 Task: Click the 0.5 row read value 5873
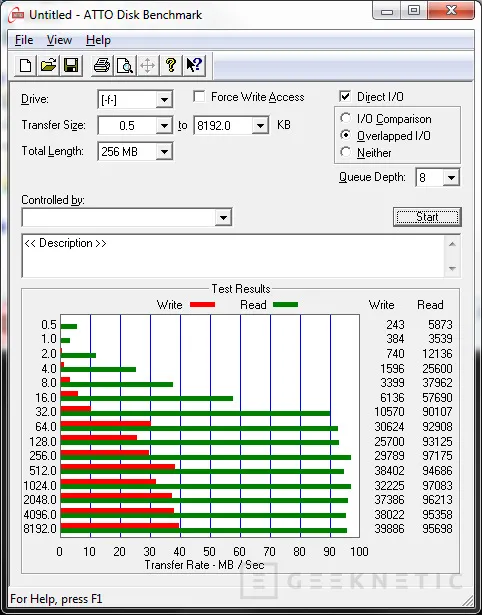tap(440, 325)
